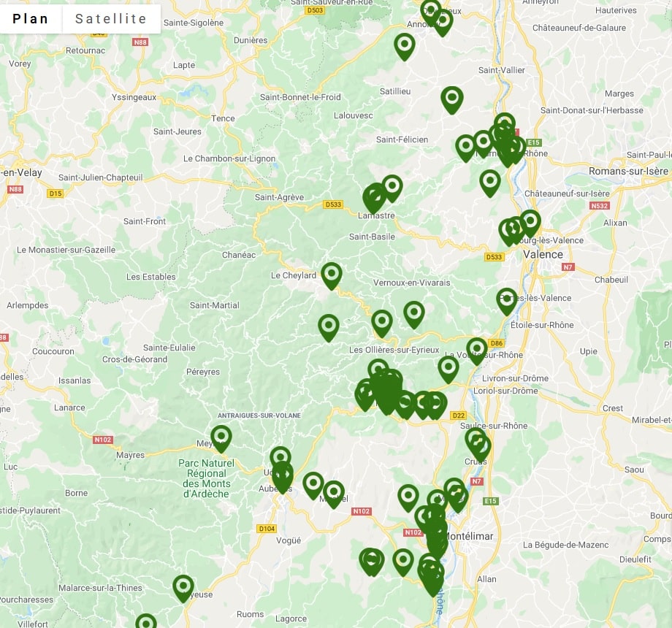The width and height of the screenshot is (672, 628).
Task: Select the pin directly above Les Ollières-sur-Eyrieux
Action: [x=382, y=322]
